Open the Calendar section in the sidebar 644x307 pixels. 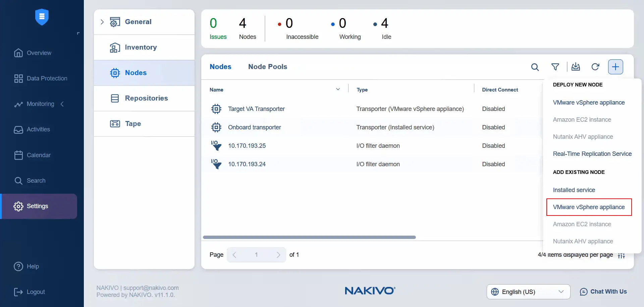point(39,155)
